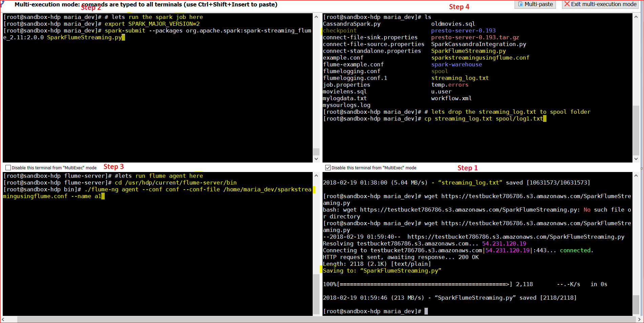Screen dimensions: 644x323
Task: Click right arrow of bottom horizontal scrollbar
Action: pos(639,319)
